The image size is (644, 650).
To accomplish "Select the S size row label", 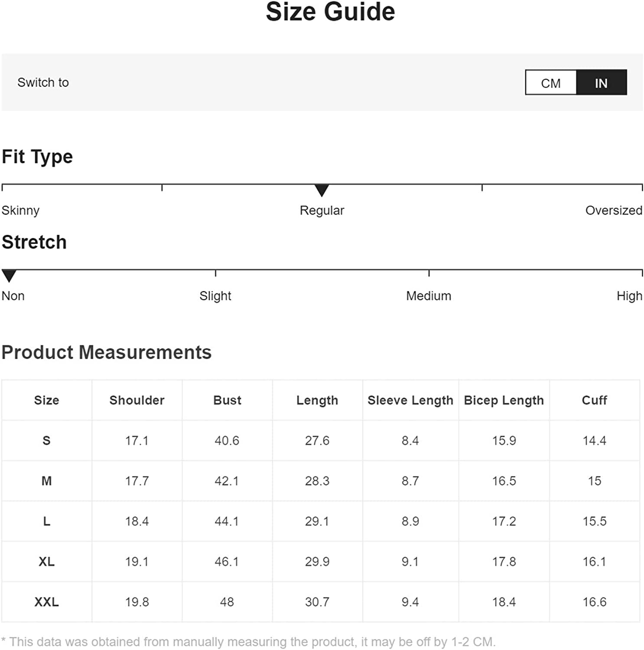I will pyautogui.click(x=46, y=441).
